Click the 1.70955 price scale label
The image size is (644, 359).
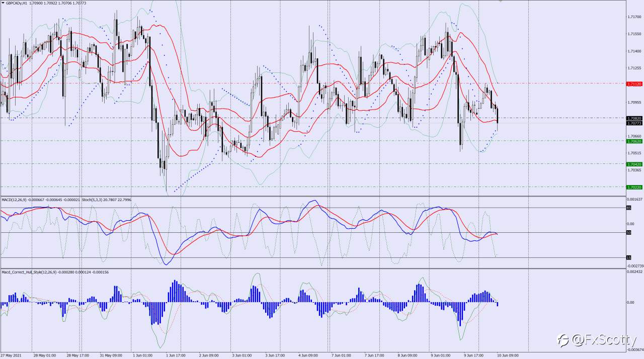[x=634, y=102]
